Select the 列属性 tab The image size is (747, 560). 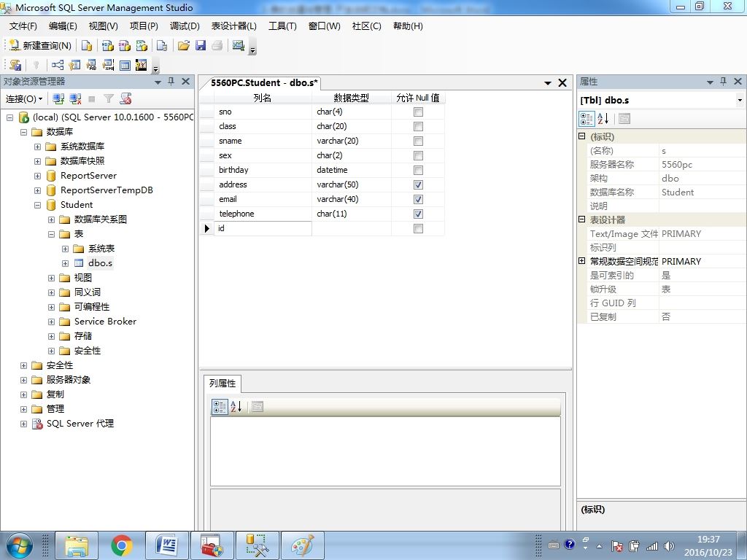click(222, 384)
